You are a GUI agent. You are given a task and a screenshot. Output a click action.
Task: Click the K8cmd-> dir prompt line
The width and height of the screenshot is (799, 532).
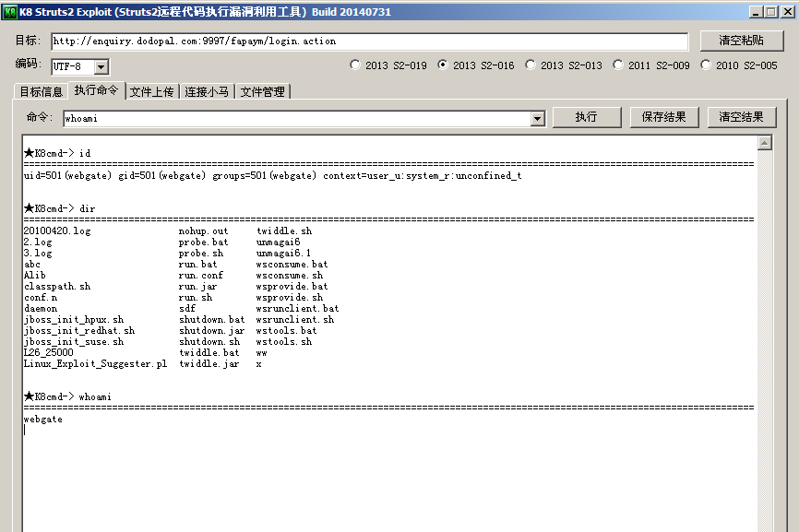59,208
